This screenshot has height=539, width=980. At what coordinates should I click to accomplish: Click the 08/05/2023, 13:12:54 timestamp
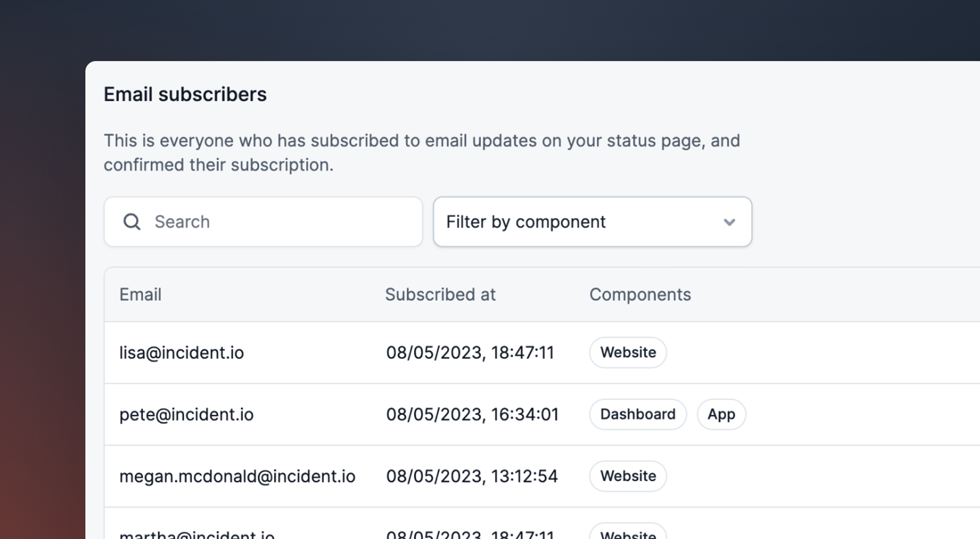pyautogui.click(x=472, y=476)
